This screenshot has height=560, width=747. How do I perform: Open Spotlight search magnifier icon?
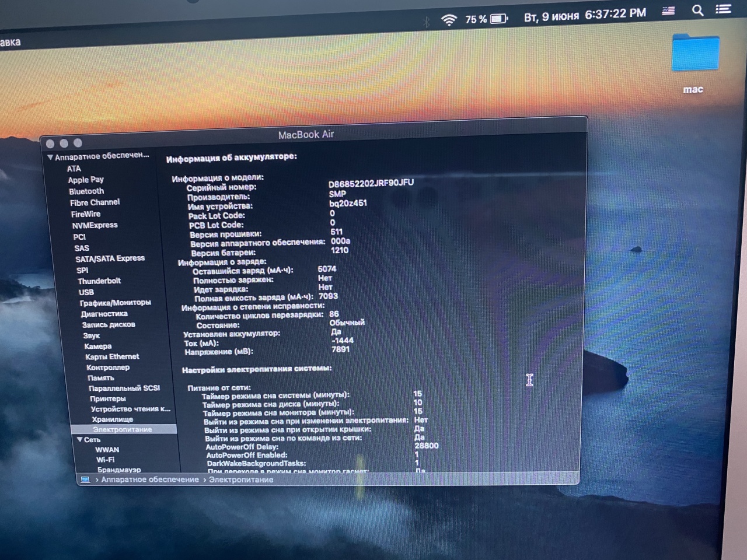click(x=697, y=10)
